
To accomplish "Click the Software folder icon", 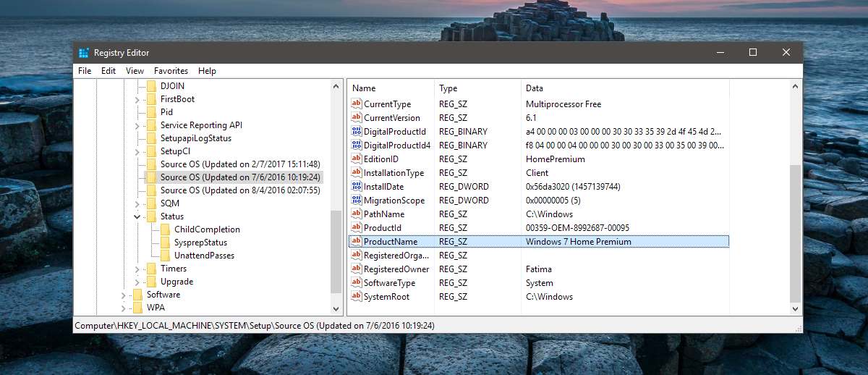I will [x=137, y=295].
